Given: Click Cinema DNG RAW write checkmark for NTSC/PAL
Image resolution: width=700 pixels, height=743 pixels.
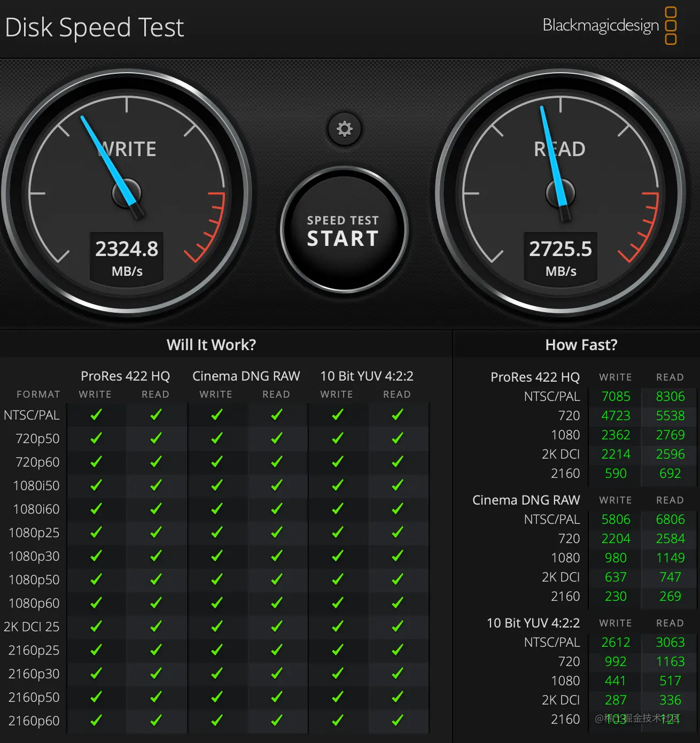Looking at the screenshot, I should tap(217, 415).
